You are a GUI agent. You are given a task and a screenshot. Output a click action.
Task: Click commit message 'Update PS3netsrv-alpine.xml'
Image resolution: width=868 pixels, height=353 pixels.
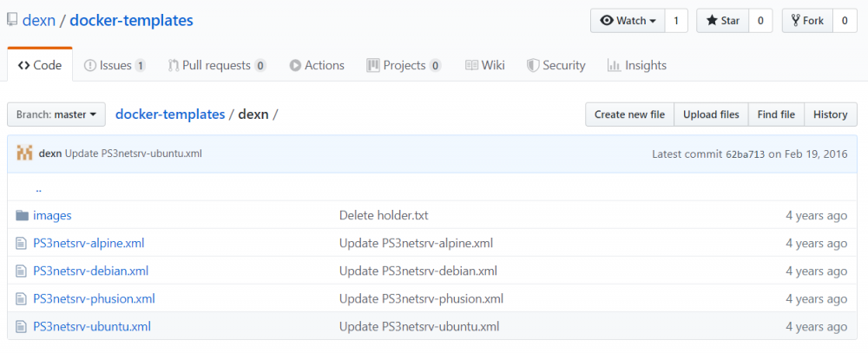(416, 243)
